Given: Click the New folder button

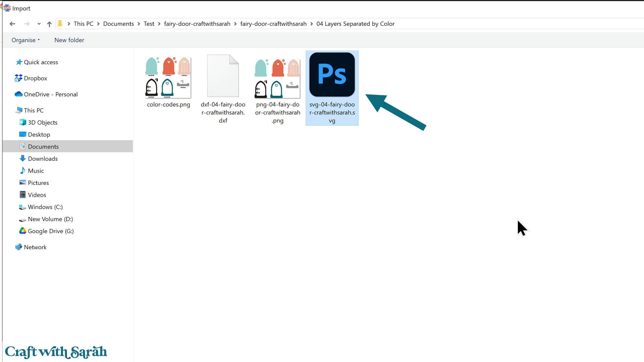Looking at the screenshot, I should 69,40.
